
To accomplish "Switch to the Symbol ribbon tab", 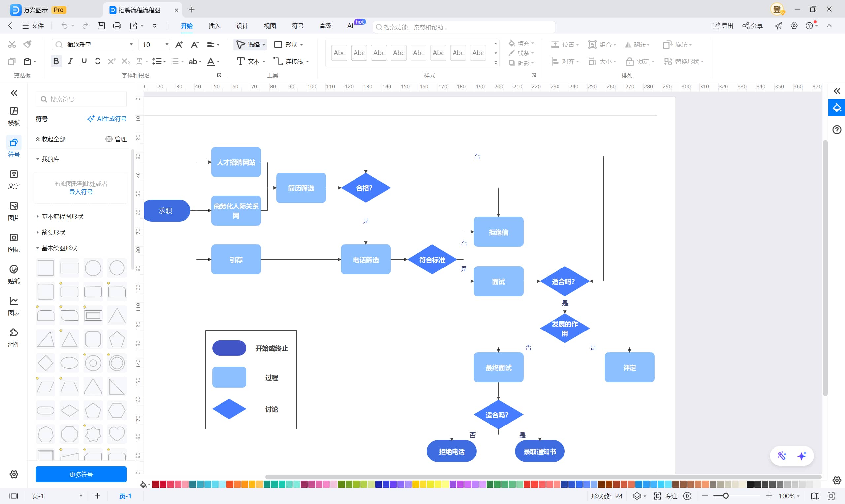I will [x=297, y=26].
